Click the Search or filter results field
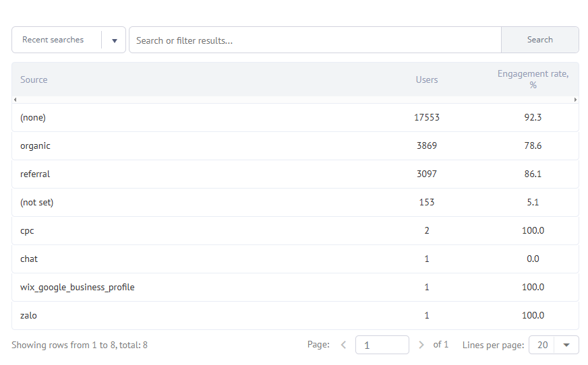The image size is (588, 365). (x=315, y=40)
